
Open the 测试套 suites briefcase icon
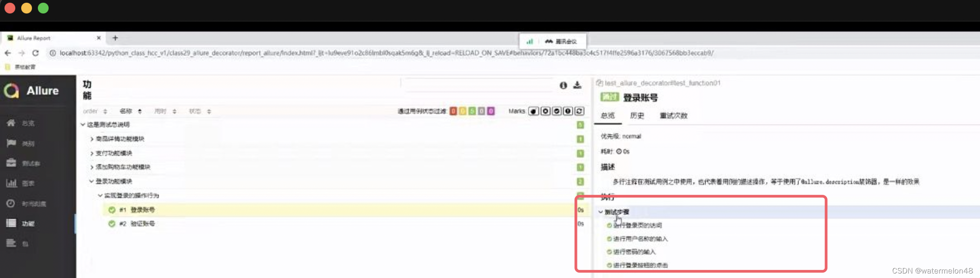click(x=11, y=163)
